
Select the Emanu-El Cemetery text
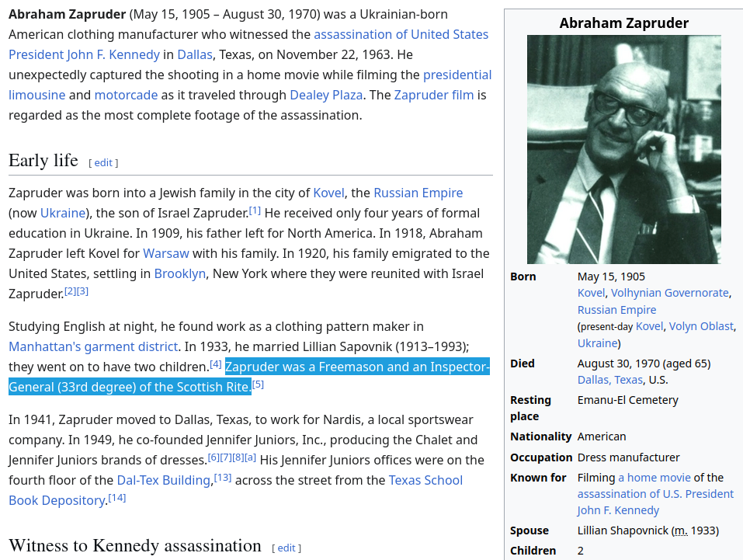tap(627, 400)
